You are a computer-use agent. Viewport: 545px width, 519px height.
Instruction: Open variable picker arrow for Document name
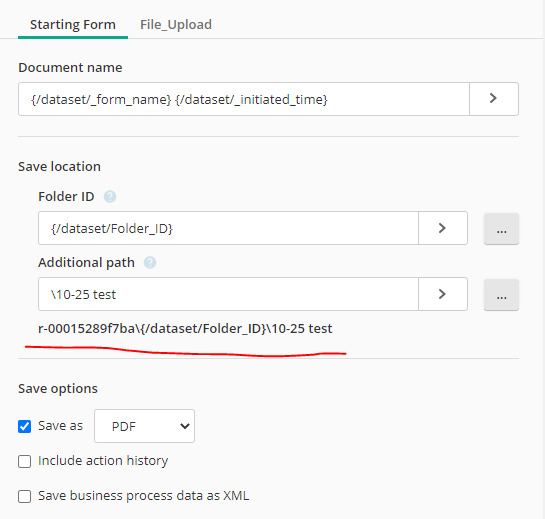point(494,99)
